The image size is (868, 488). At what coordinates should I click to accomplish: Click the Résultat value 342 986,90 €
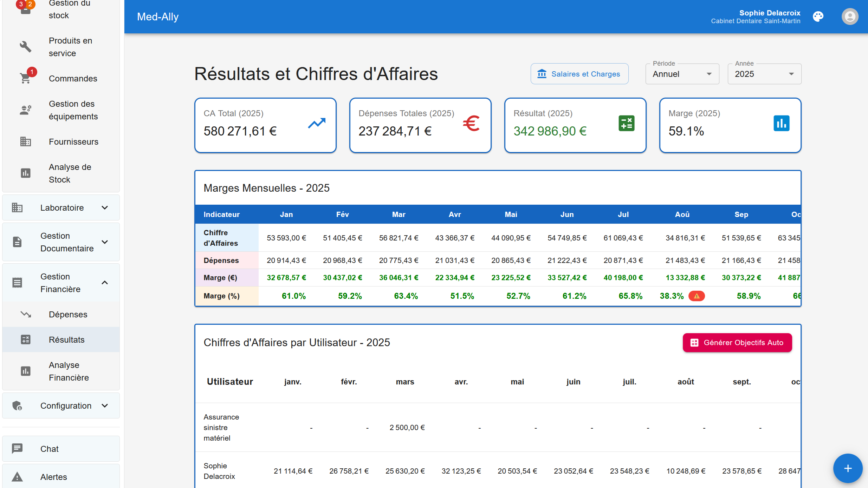click(550, 131)
